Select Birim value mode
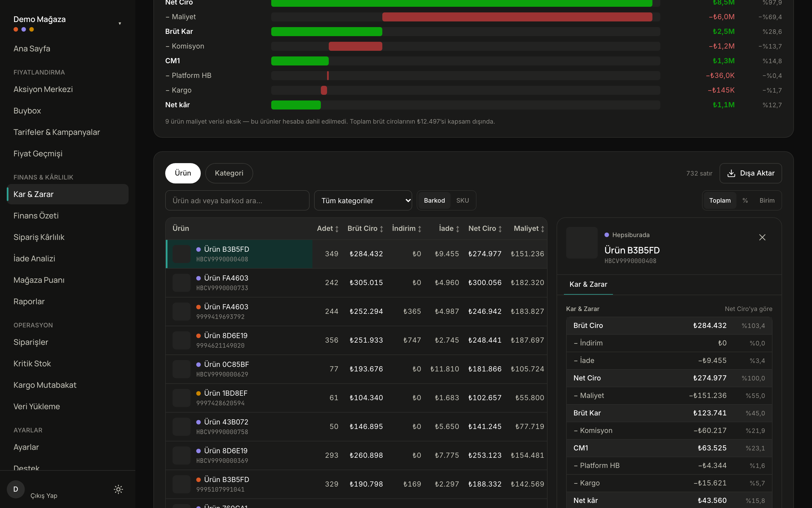This screenshot has height=508, width=812. tap(767, 201)
